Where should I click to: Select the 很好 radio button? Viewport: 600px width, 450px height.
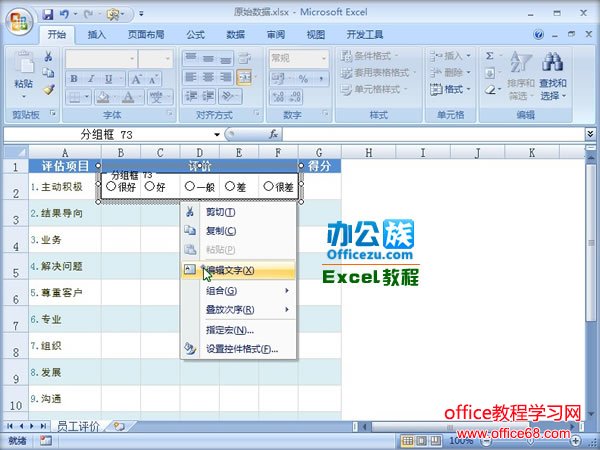pos(111,186)
